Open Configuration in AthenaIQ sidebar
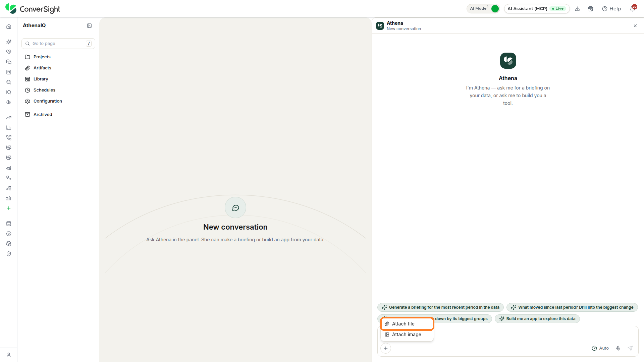 pyautogui.click(x=58, y=101)
